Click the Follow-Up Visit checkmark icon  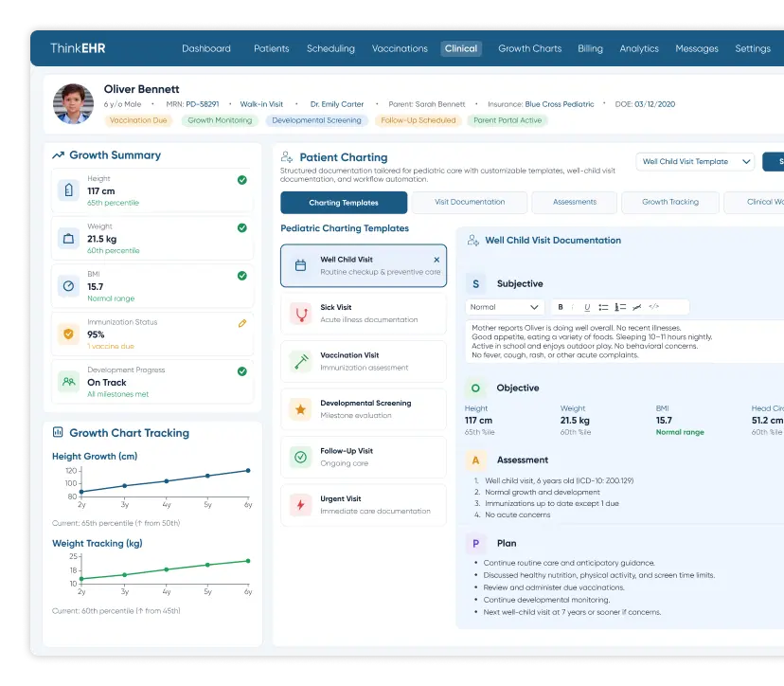[x=301, y=457]
